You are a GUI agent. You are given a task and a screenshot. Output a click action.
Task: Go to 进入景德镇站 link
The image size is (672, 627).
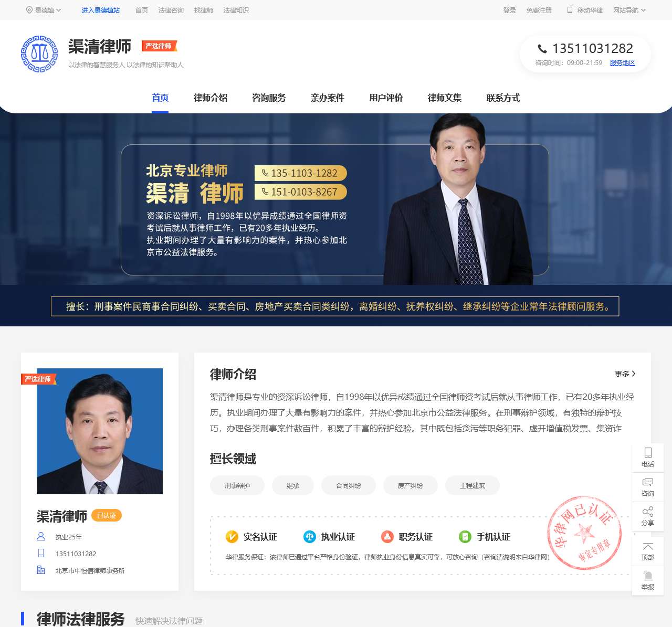[101, 10]
